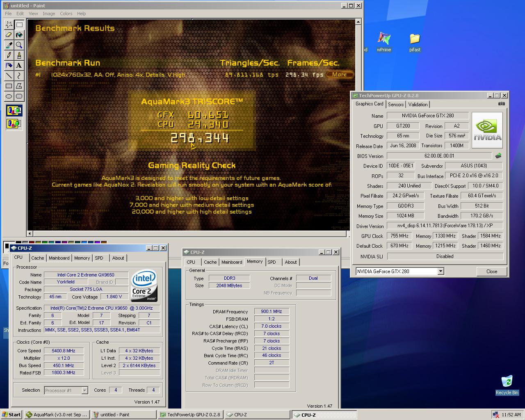Open the Edit menu in Paint

click(x=20, y=14)
